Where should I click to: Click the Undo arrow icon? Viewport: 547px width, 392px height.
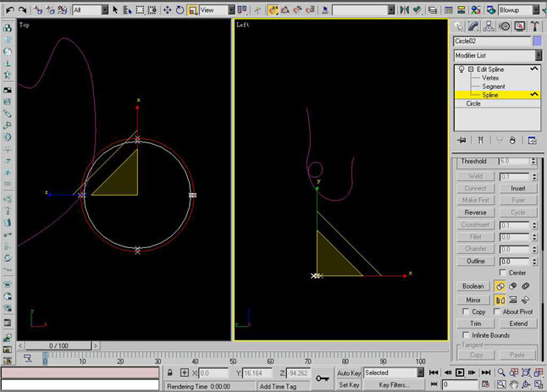9,10
